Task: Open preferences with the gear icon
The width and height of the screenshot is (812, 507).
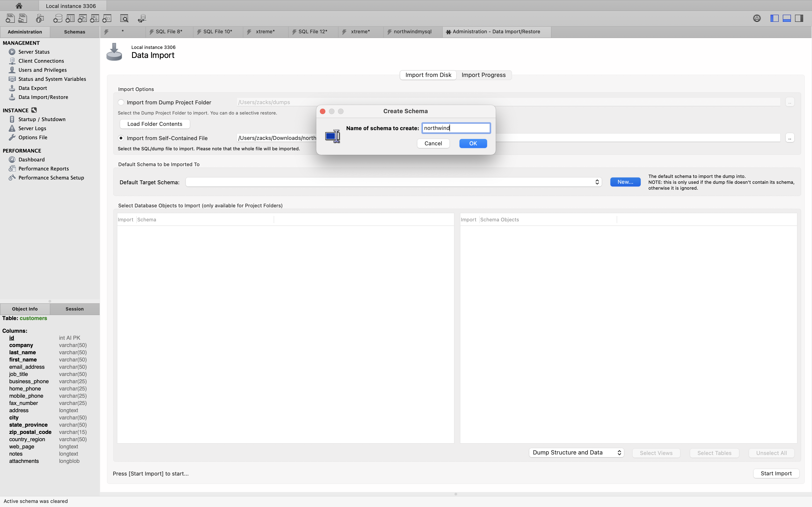Action: point(757,18)
